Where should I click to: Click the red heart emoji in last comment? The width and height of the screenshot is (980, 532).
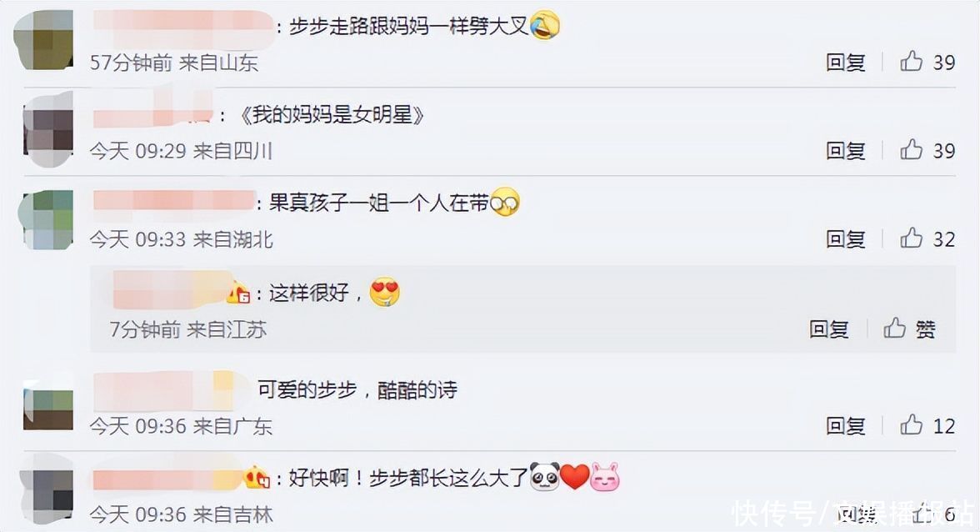coord(574,477)
